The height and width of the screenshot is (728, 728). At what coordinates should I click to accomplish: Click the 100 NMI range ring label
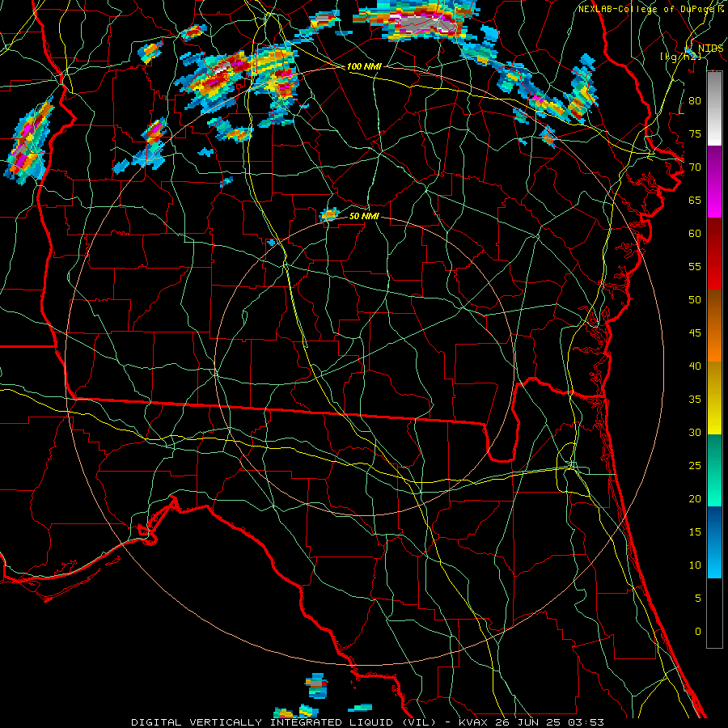pyautogui.click(x=364, y=66)
